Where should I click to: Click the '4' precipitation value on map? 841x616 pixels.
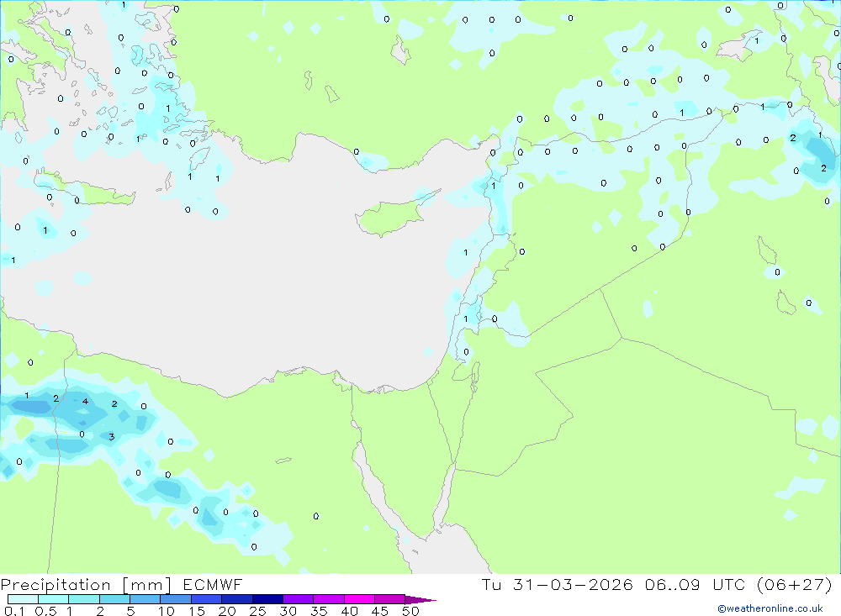(85, 401)
